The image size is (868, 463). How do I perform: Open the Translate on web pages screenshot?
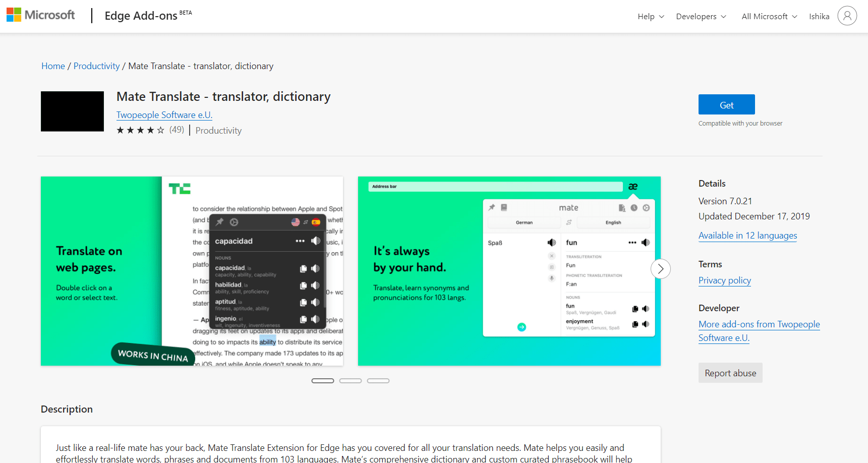click(192, 271)
